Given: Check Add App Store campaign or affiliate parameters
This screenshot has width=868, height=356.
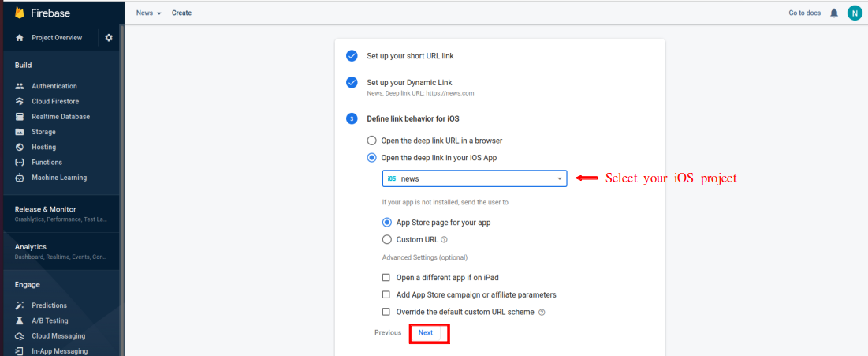Looking at the screenshot, I should [386, 294].
